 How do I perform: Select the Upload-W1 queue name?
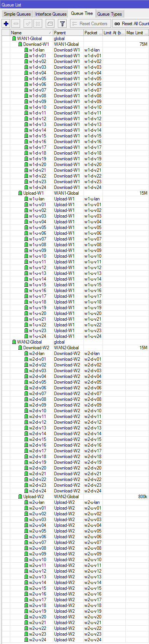pos(34,193)
